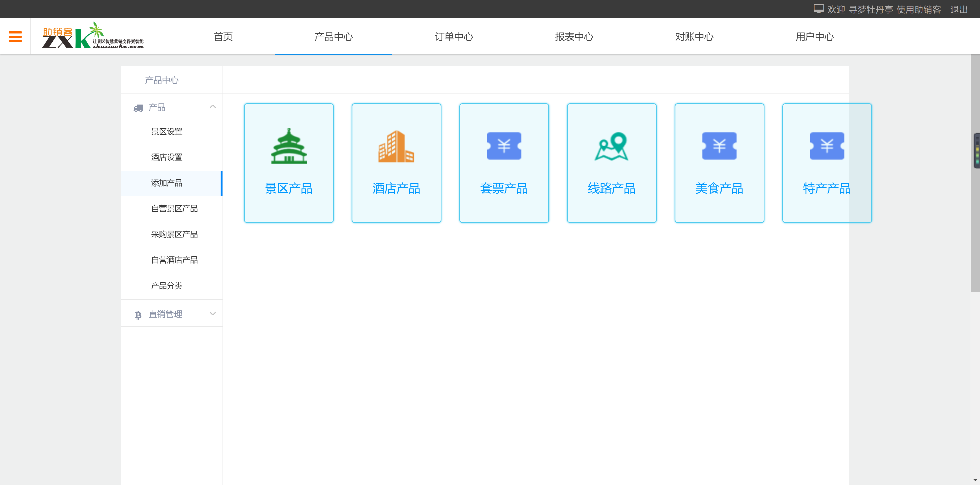
Task: Expand the 直销管理 section
Action: pyautogui.click(x=212, y=314)
